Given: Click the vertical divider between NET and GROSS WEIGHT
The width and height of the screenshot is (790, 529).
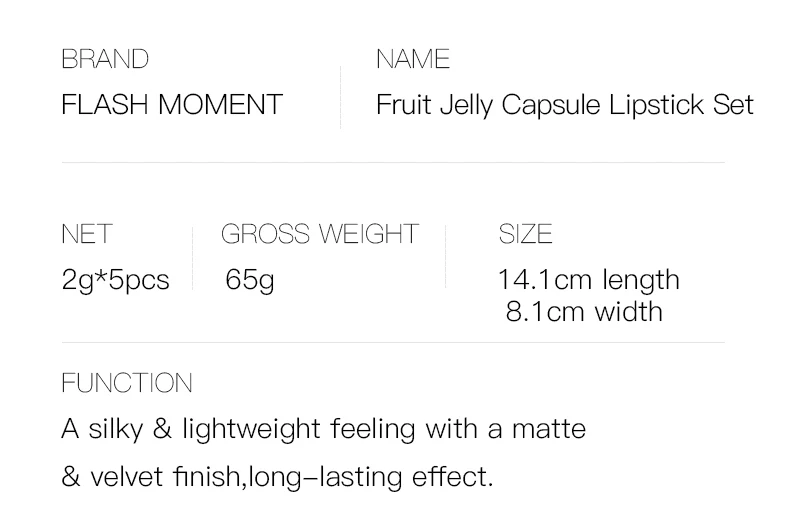Looking at the screenshot, I should (x=192, y=257).
